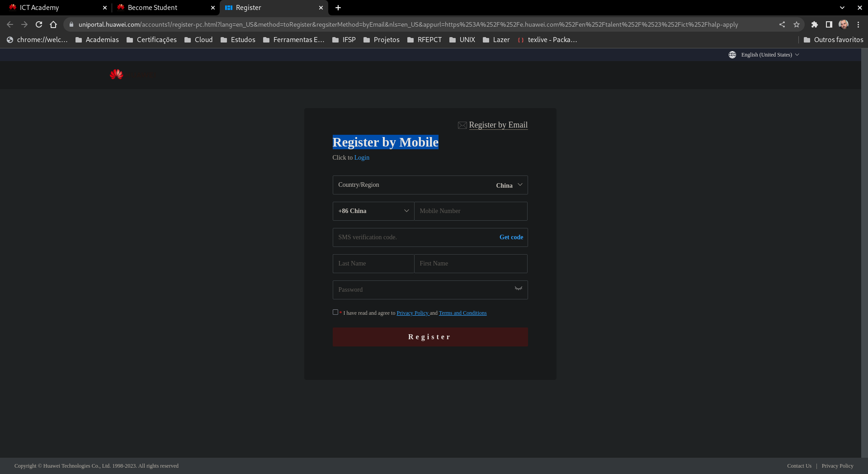Click the profile avatar in the toolbar
Image resolution: width=868 pixels, height=474 pixels.
click(844, 24)
